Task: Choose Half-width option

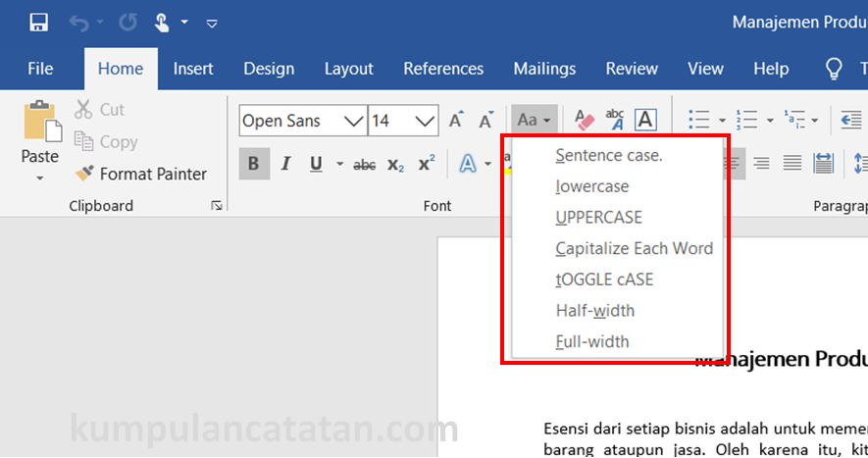Action: [618, 310]
